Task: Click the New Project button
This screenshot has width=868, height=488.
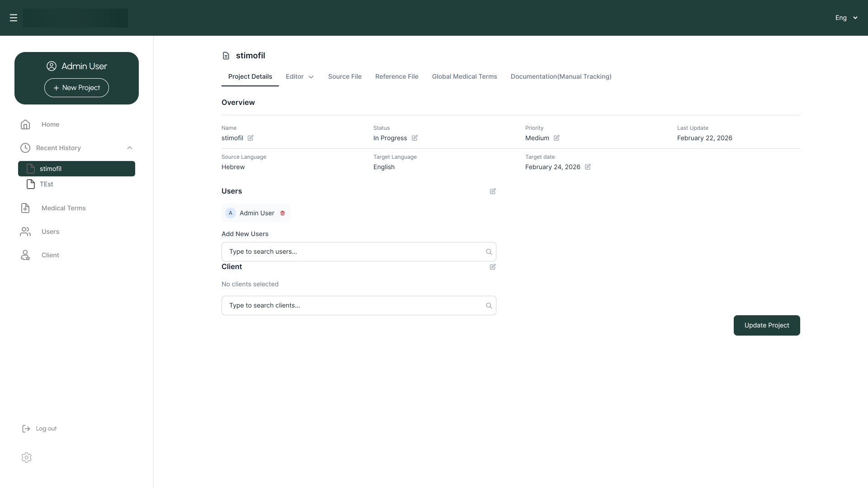Action: click(76, 88)
